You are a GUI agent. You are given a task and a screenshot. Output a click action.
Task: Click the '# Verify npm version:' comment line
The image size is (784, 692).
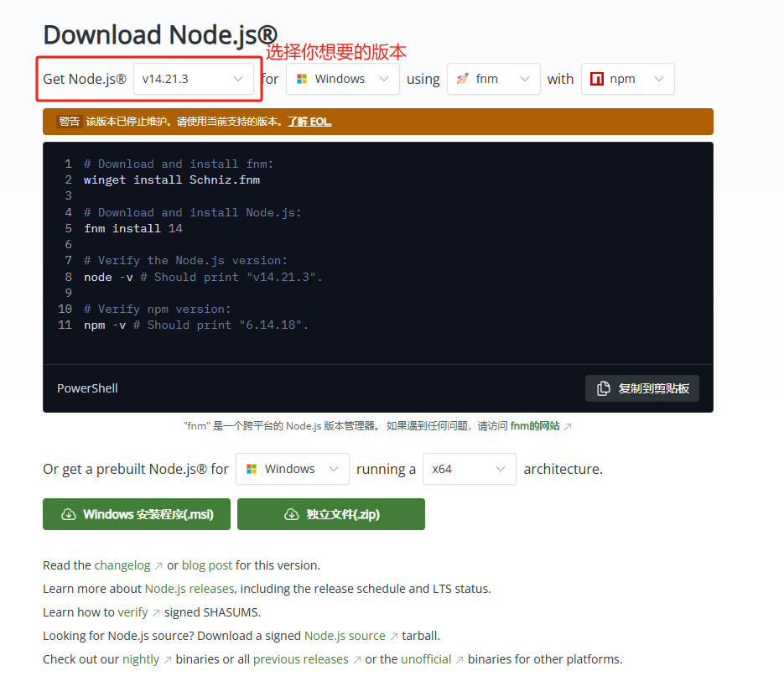point(158,309)
